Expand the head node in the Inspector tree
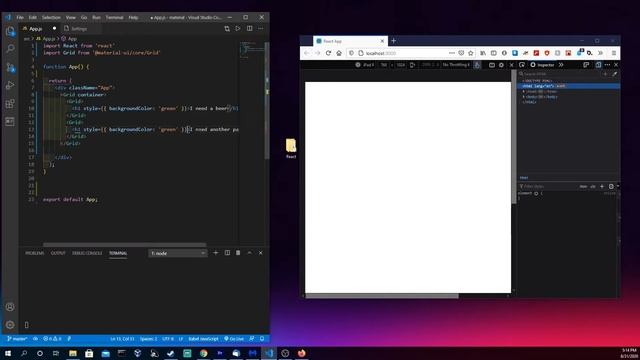The width and height of the screenshot is (640, 360). point(524,91)
